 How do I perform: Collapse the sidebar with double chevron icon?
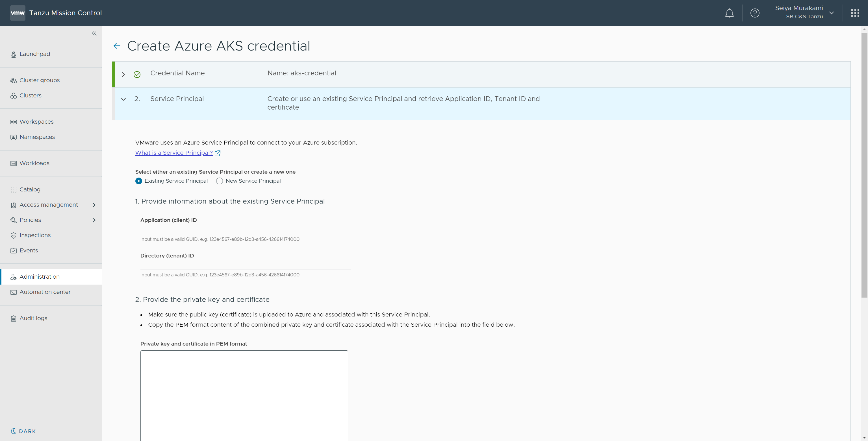[94, 33]
